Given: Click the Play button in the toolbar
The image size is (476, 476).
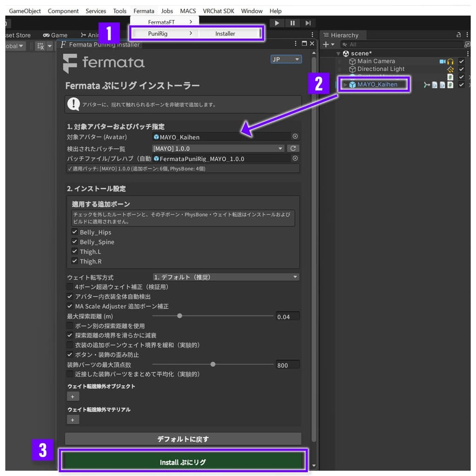Looking at the screenshot, I should [277, 23].
